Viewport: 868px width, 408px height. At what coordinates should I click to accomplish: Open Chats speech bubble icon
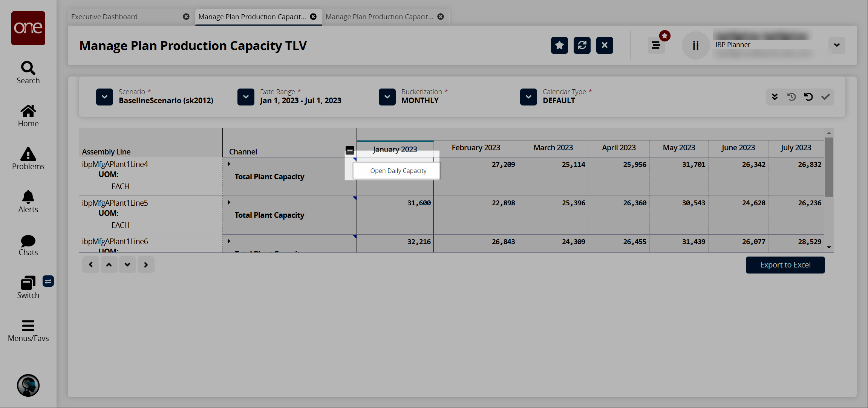[28, 241]
